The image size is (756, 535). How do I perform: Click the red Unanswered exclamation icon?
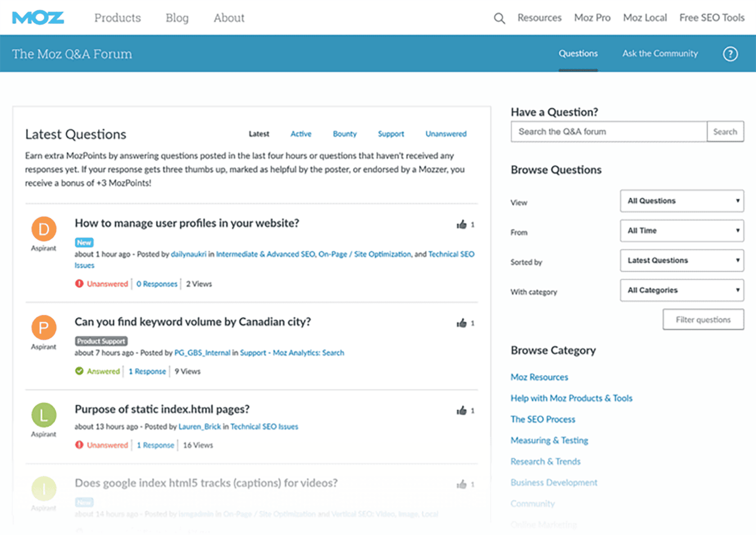[x=79, y=284]
